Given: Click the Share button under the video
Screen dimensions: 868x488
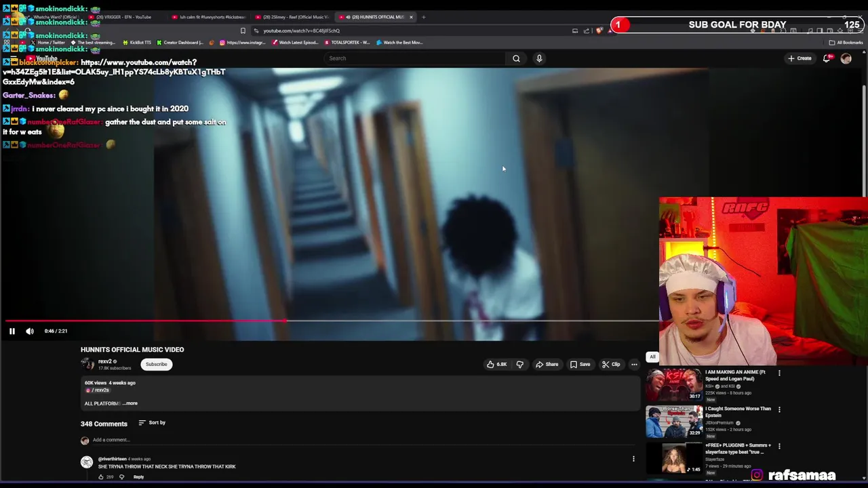Looking at the screenshot, I should pyautogui.click(x=547, y=364).
